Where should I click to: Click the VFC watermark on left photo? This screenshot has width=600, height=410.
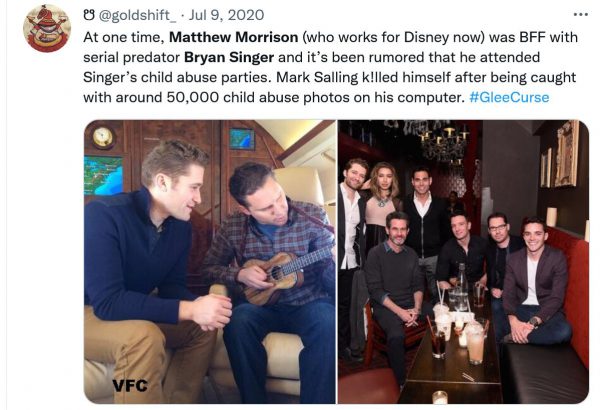click(130, 384)
